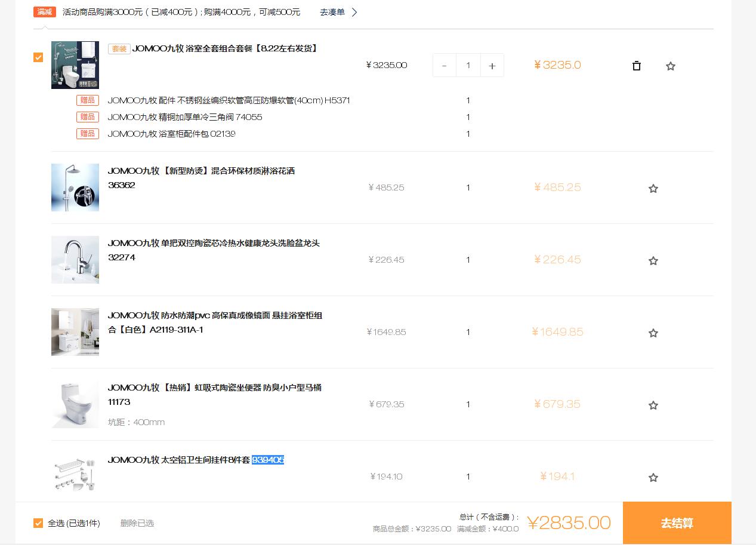756x547 pixels.
Task: Click the unit price ¥1649.85
Action: click(387, 332)
